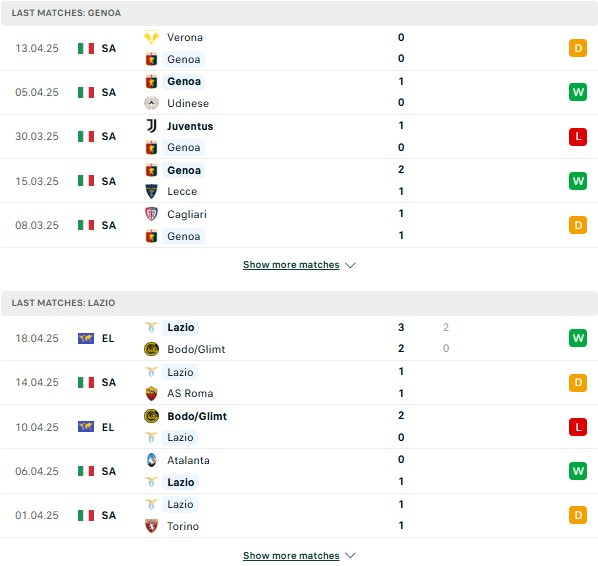
Task: Click the Torino club crest icon
Action: point(151,526)
